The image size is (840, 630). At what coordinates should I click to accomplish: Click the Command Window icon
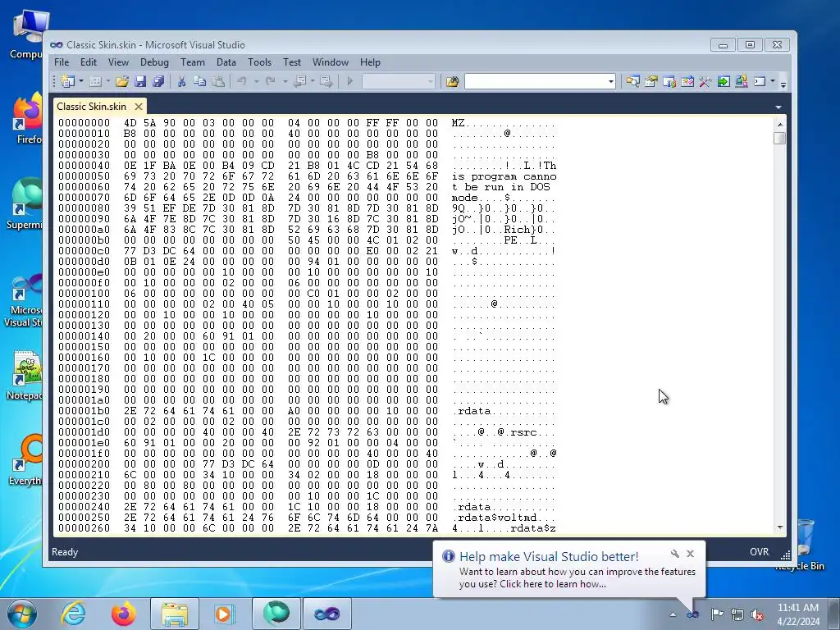(x=760, y=81)
